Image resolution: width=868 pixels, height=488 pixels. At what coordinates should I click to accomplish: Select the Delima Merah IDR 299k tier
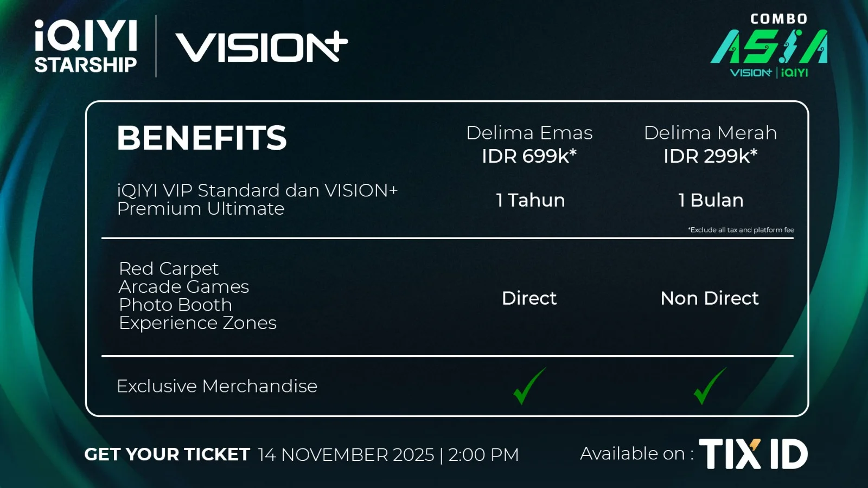710,144
